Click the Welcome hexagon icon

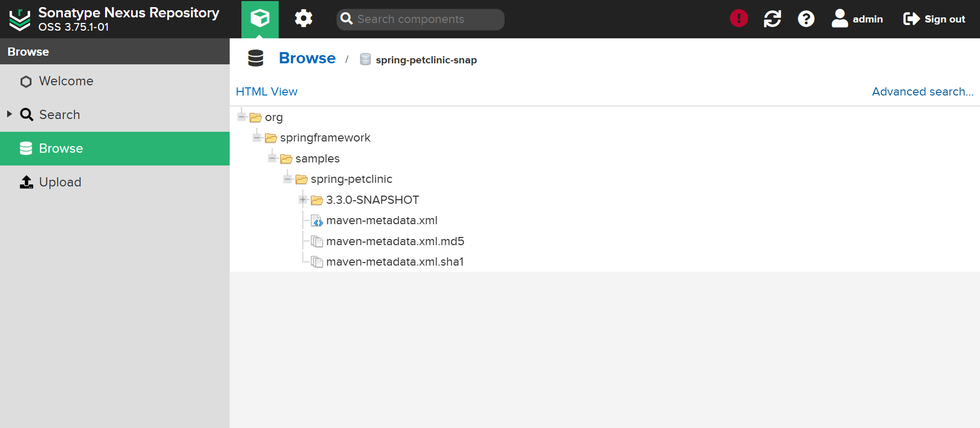point(26,82)
